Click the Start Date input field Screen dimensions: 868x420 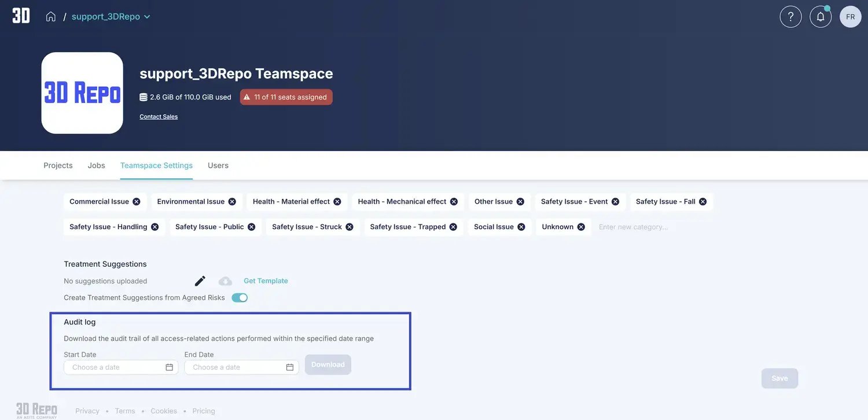pyautogui.click(x=121, y=367)
